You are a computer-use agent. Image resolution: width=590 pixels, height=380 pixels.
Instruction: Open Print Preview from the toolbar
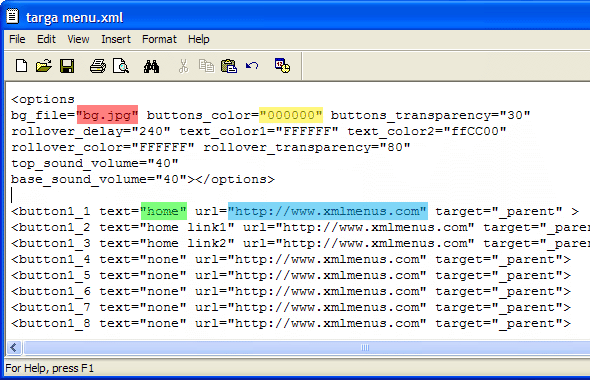121,66
